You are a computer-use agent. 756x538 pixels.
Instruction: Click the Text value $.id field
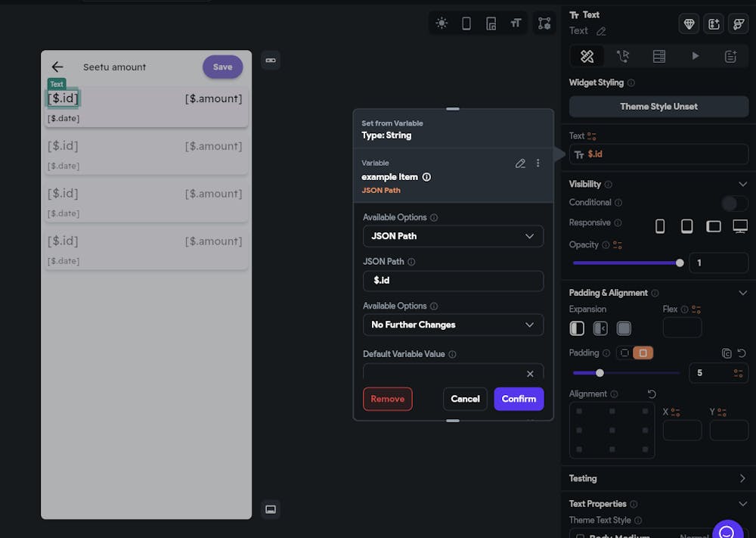click(x=658, y=154)
